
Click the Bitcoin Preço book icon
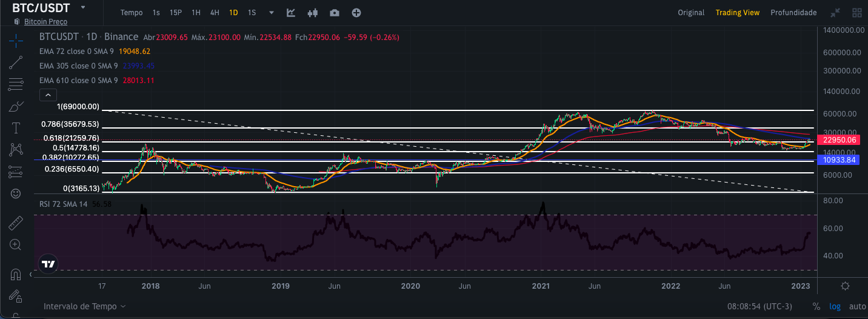pyautogui.click(x=17, y=22)
